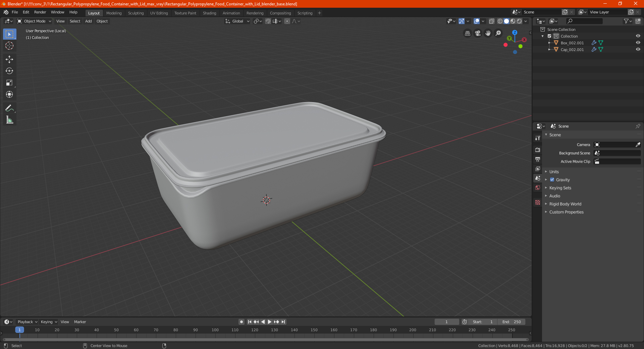Click the current frame marker at frame 1
The height and width of the screenshot is (349, 644).
[19, 330]
